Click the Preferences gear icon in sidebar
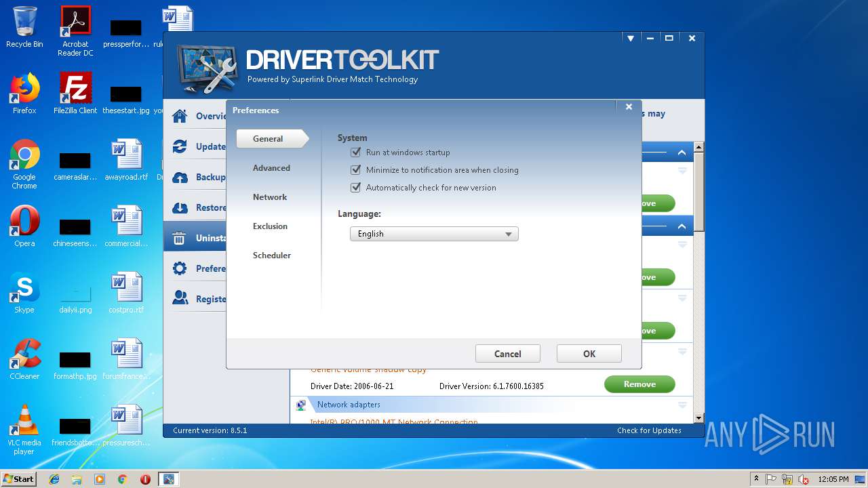The image size is (868, 488). pyautogui.click(x=180, y=268)
